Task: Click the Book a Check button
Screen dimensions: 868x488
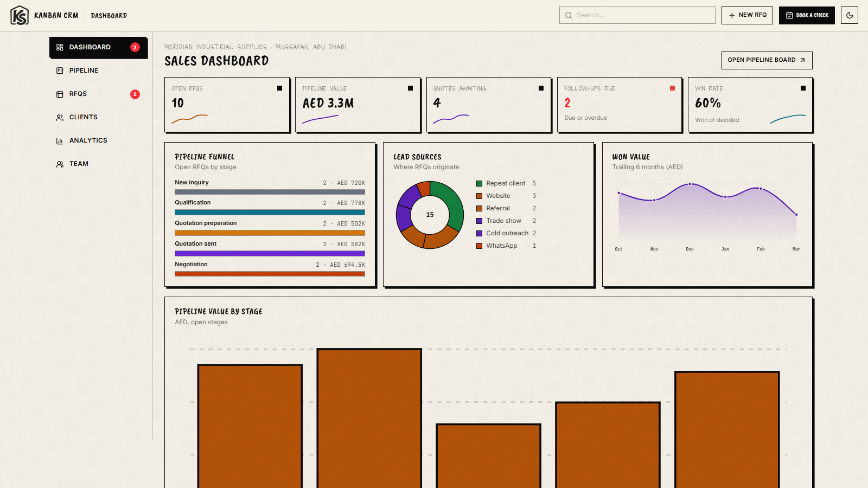Action: pyautogui.click(x=807, y=15)
